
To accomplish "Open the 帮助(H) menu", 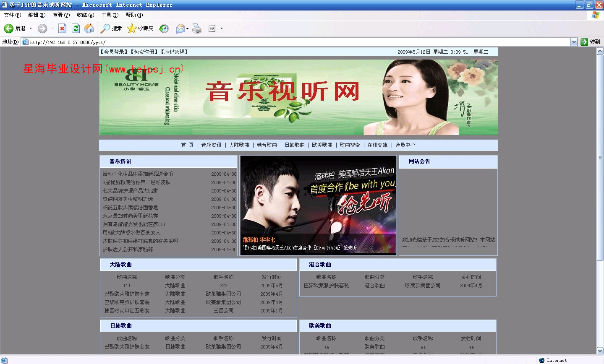I will coord(134,15).
